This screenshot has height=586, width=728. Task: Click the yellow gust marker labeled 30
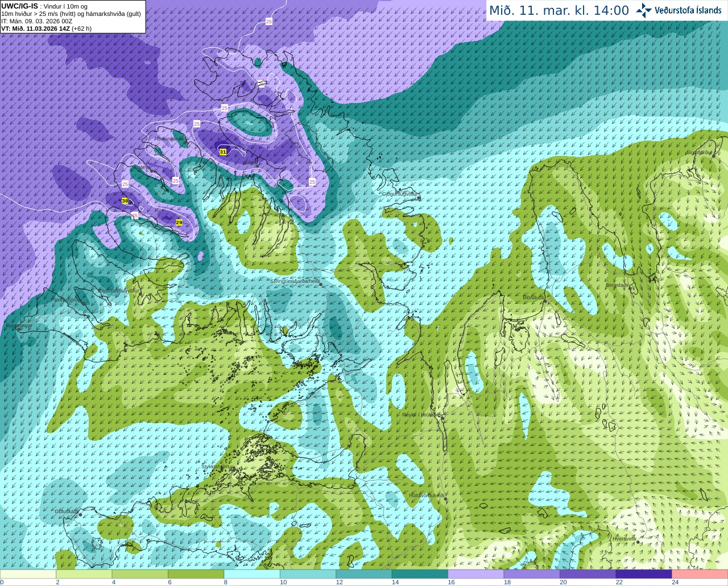tap(125, 201)
